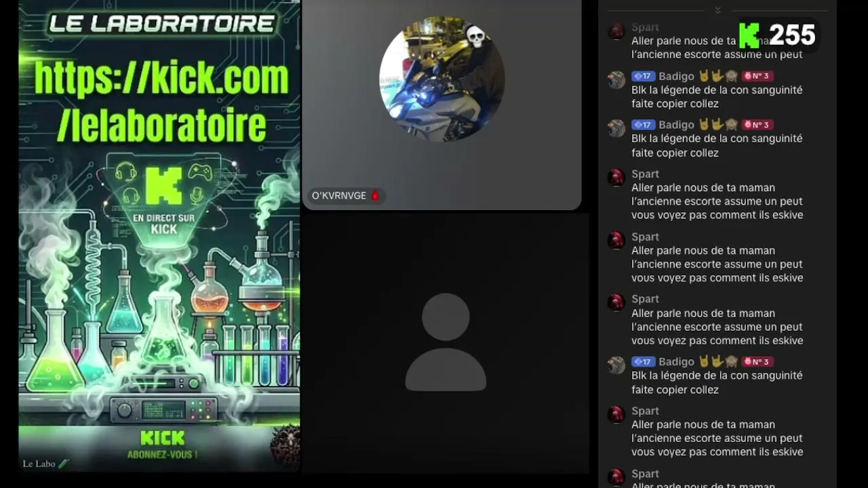Click the ABONNEZ-VOUS ! text
This screenshot has width=868, height=488.
(x=163, y=455)
